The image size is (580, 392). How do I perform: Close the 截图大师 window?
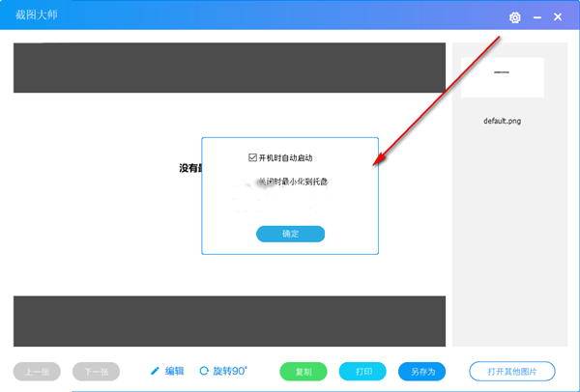558,17
